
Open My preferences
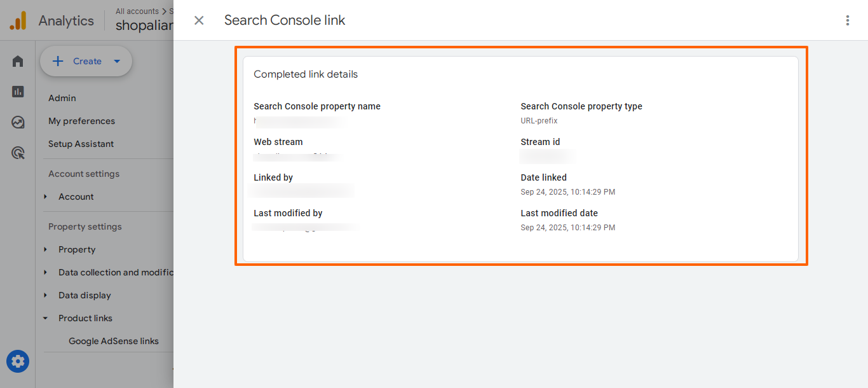tap(81, 121)
